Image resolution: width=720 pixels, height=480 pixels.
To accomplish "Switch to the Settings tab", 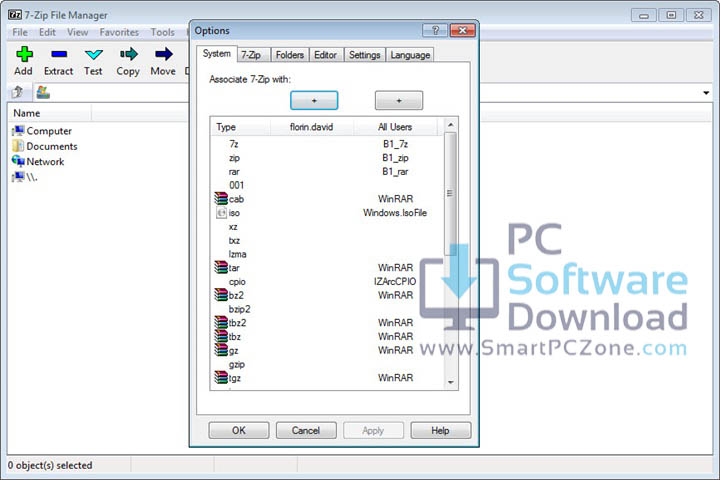I will [x=365, y=55].
